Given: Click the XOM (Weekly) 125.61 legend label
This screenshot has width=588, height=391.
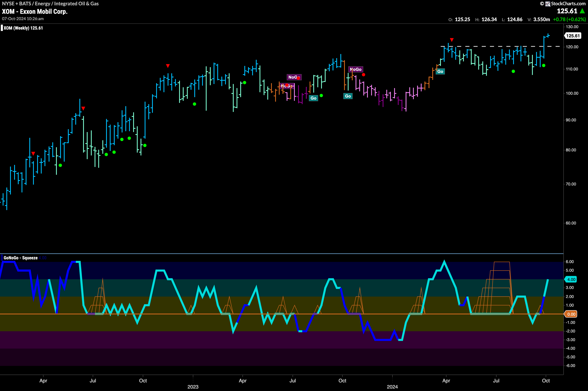Looking at the screenshot, I should click(23, 28).
